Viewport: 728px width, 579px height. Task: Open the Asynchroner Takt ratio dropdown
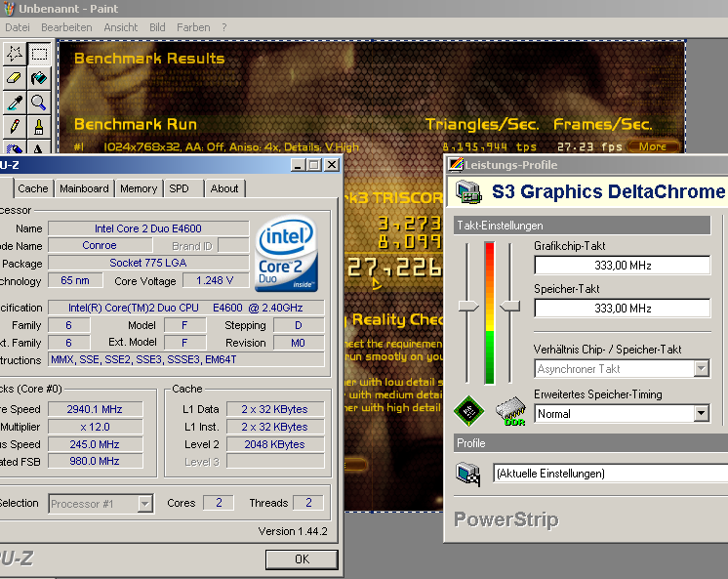point(622,369)
